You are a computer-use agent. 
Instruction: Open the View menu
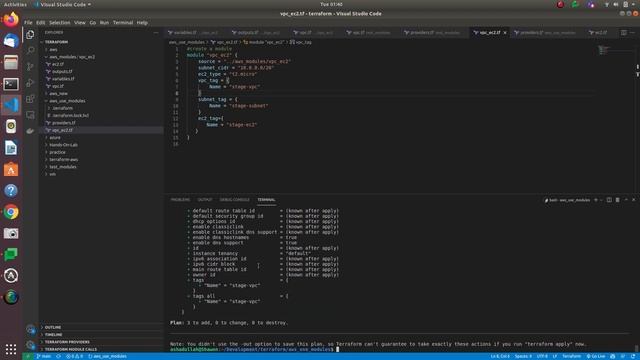[80, 22]
